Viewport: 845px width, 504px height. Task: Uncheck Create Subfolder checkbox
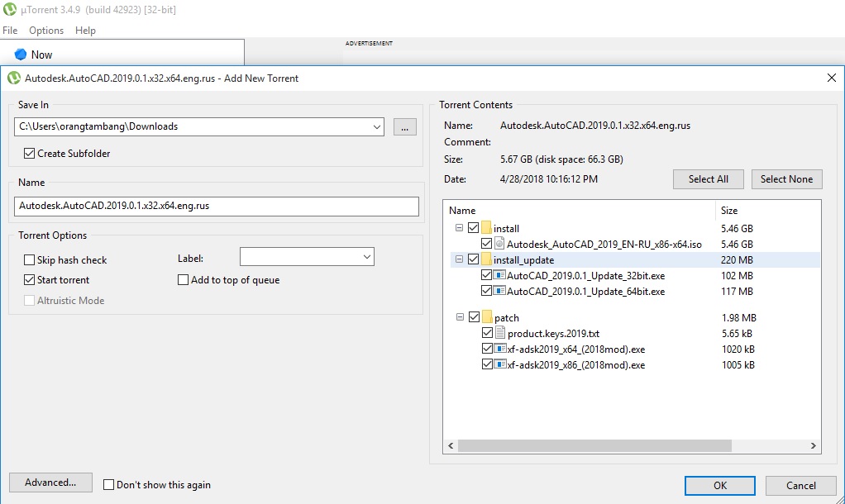(29, 154)
